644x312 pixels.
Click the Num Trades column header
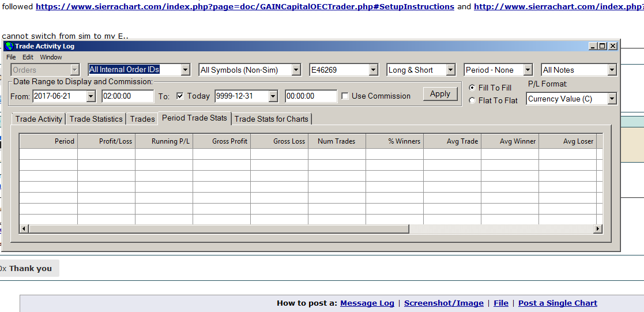click(337, 141)
